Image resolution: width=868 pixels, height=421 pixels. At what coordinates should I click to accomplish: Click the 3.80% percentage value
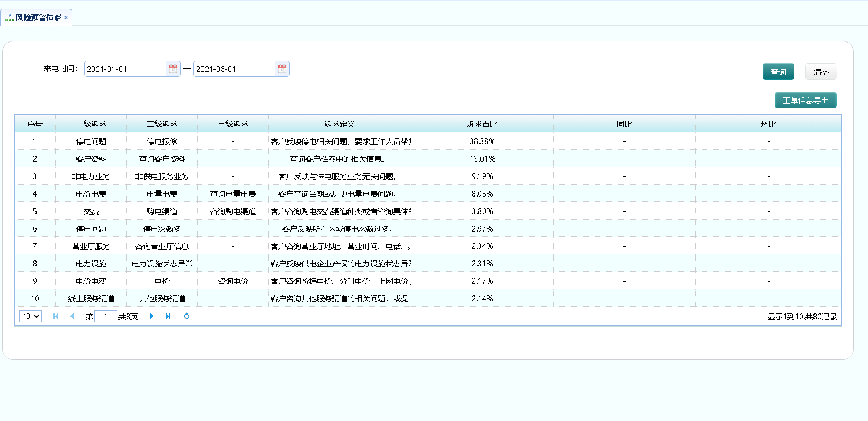pos(483,211)
